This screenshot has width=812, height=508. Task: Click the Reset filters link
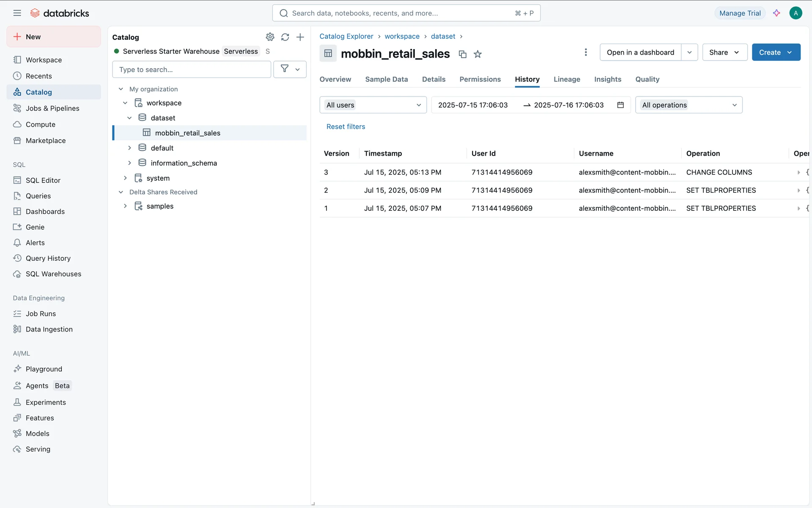coord(346,127)
